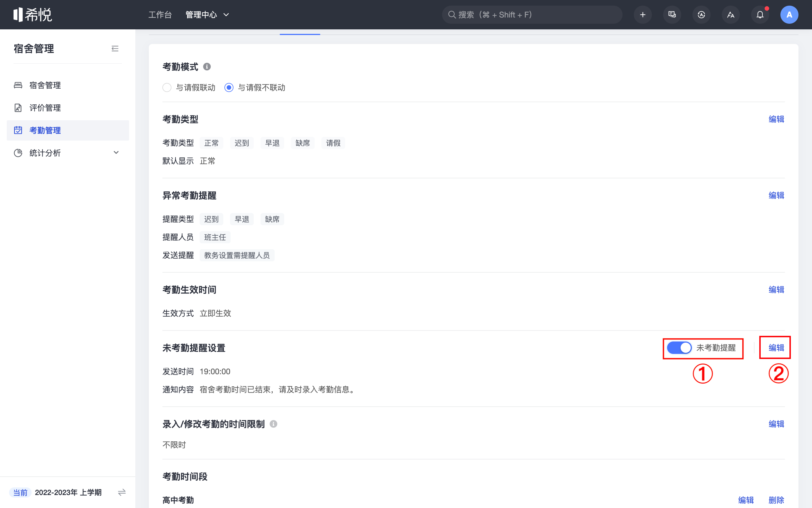Click the 希悦 logo
This screenshot has height=508, width=812.
32,15
